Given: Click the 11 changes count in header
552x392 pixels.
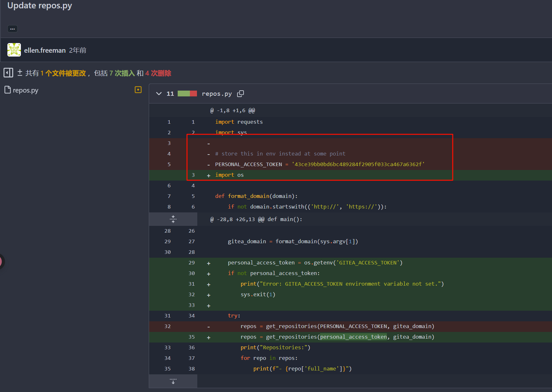Looking at the screenshot, I should click(x=170, y=94).
